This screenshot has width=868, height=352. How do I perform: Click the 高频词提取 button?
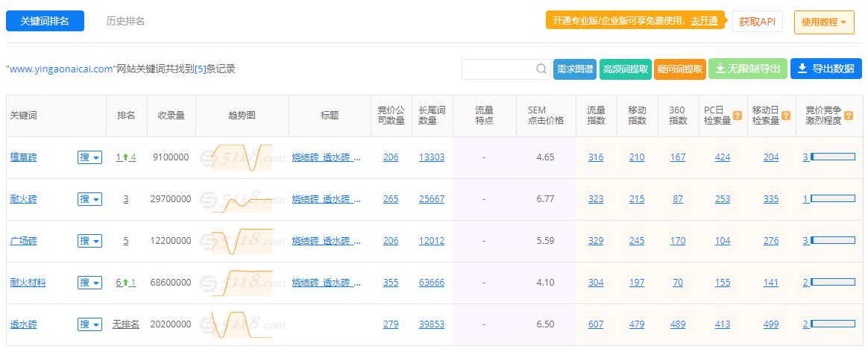point(626,69)
